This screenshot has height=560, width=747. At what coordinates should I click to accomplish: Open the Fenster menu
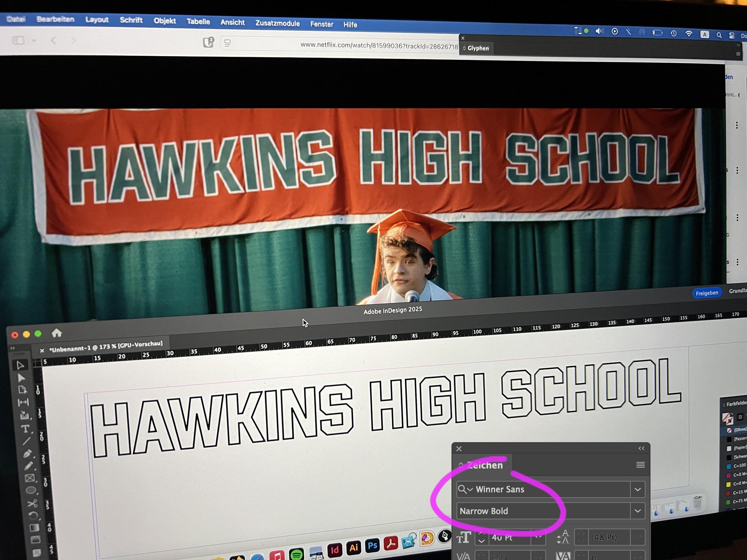pos(322,24)
